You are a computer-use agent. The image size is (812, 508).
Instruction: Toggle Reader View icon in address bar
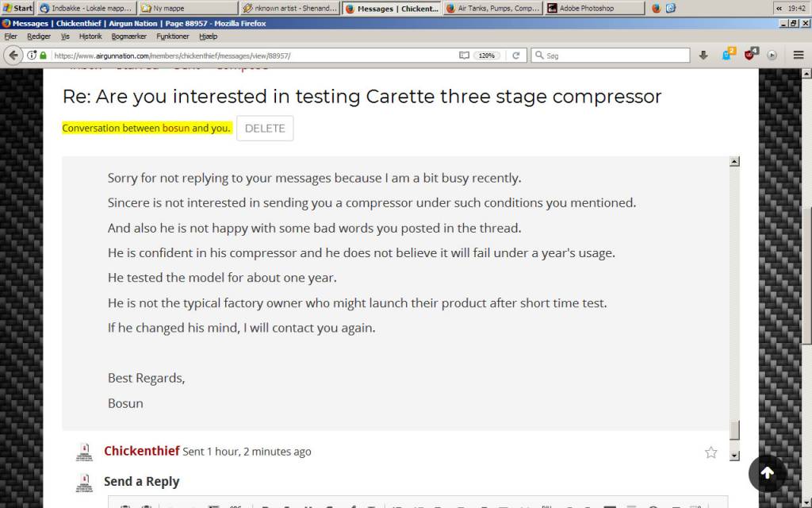coord(464,56)
